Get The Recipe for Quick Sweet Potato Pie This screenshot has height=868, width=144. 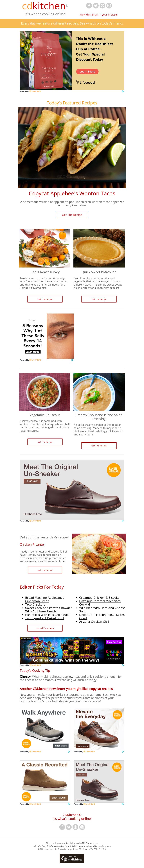(x=99, y=299)
